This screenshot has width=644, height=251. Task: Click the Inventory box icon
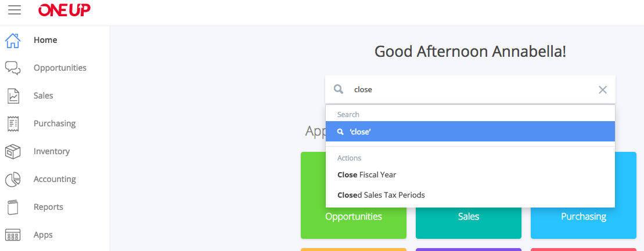(x=13, y=151)
